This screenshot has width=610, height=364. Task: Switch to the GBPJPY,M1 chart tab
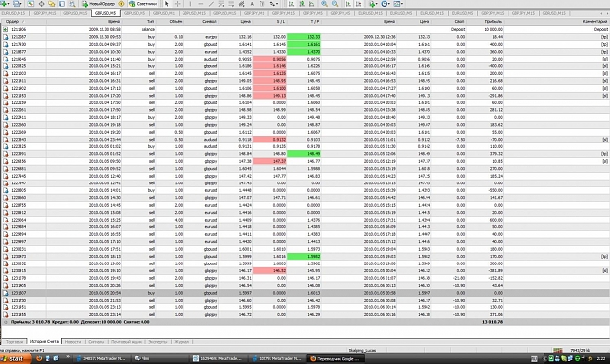[x=254, y=13]
